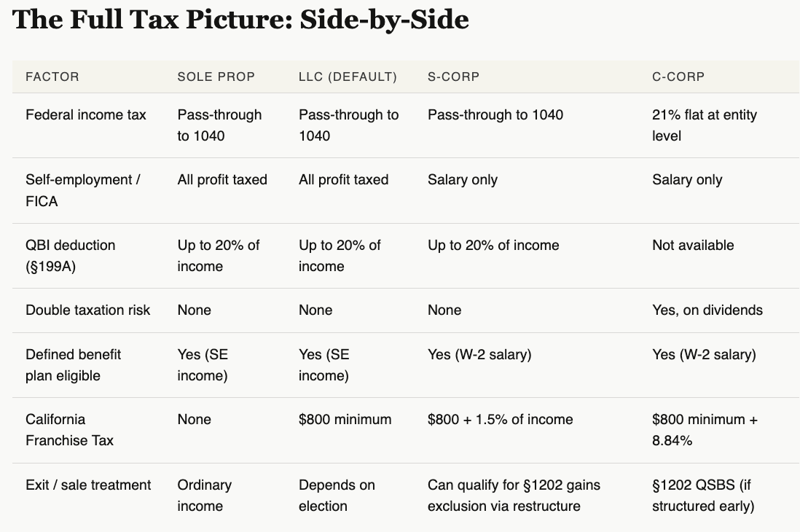Click the '$800 + 1.5% of income' cell
Image resolution: width=800 pixels, height=532 pixels.
coord(501,419)
